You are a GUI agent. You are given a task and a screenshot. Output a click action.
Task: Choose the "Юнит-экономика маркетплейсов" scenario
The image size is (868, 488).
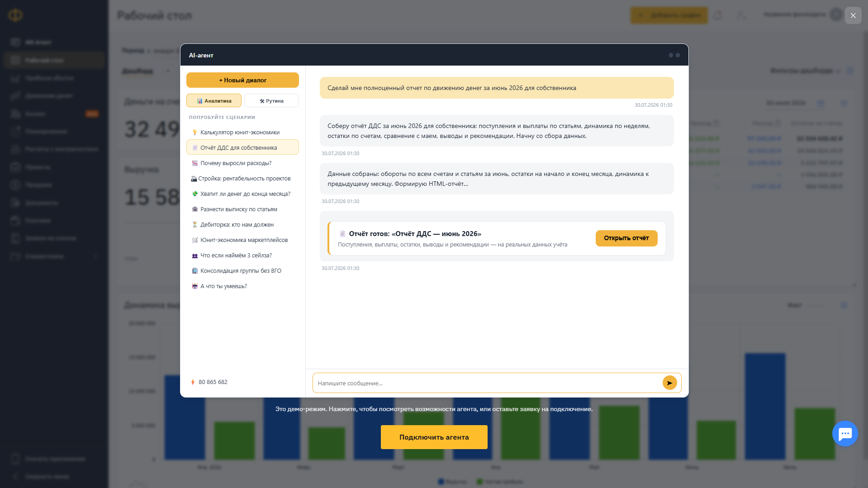(x=242, y=240)
